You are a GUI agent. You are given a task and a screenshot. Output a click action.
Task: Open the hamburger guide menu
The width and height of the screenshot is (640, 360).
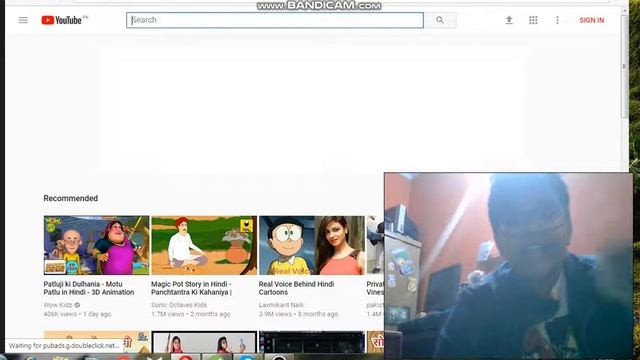23,20
